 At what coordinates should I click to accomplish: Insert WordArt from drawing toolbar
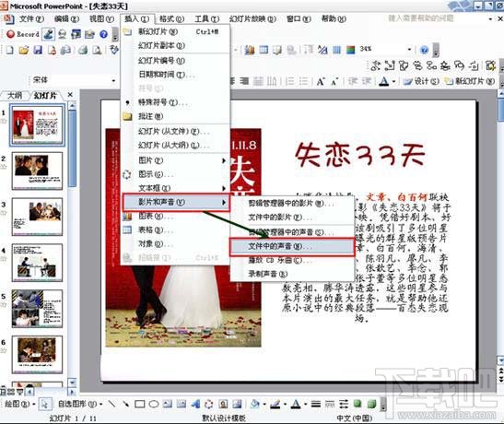(195, 404)
